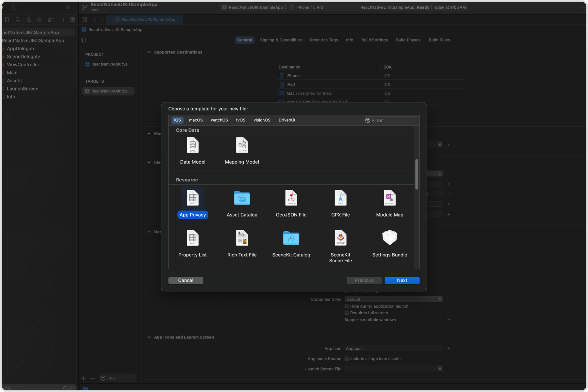Open the Test navigator diamond icon

point(40,20)
